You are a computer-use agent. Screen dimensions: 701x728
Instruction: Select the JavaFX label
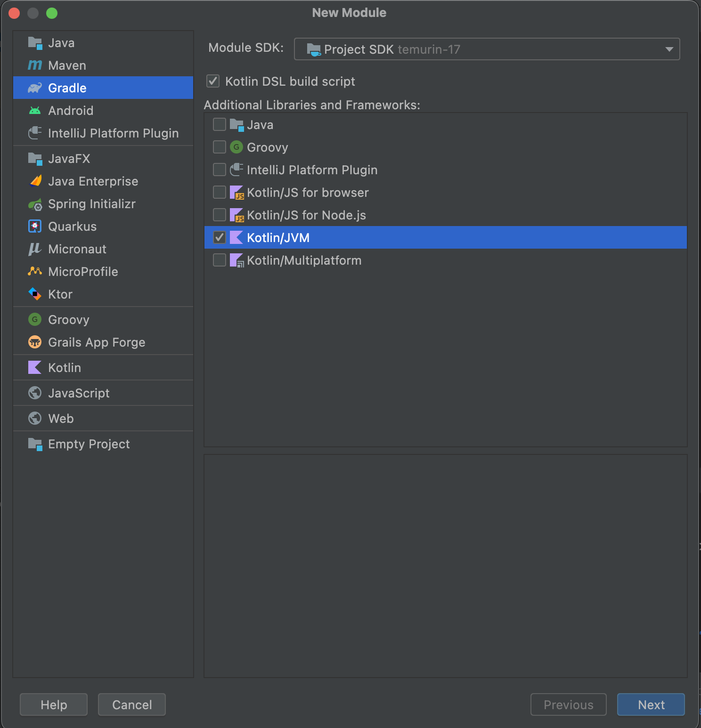coord(69,159)
